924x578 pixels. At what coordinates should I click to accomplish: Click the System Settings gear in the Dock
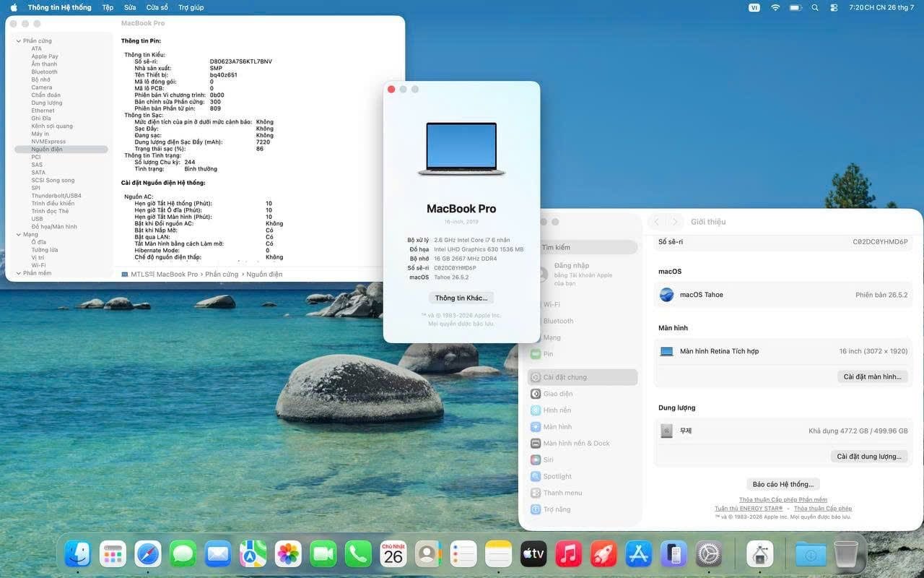tap(709, 554)
